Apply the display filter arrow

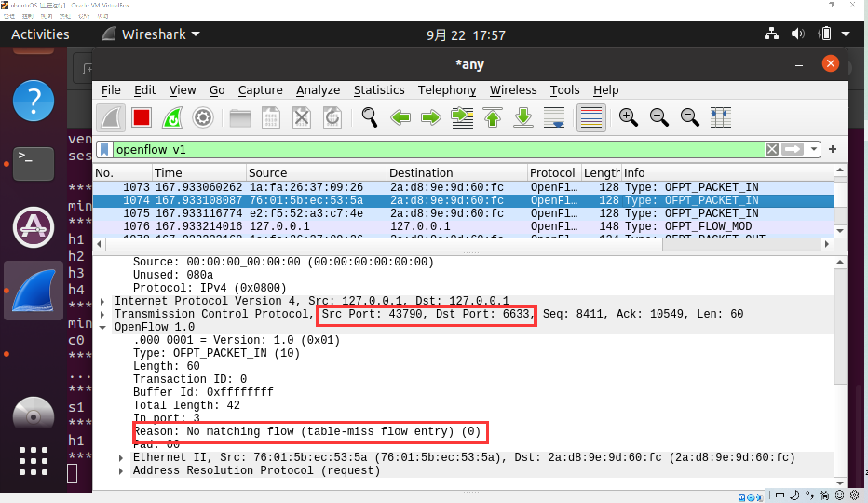793,150
